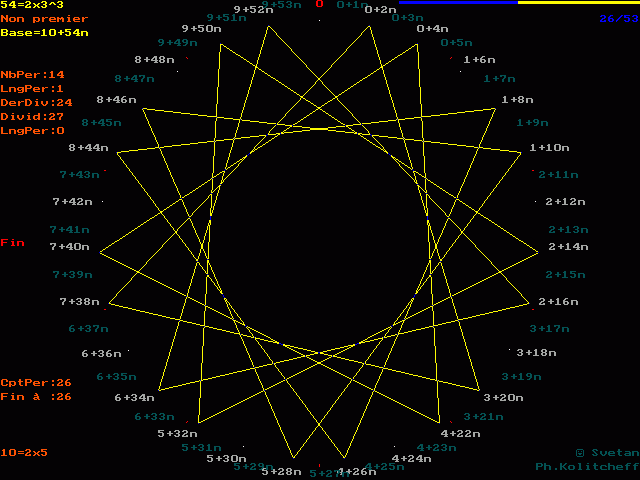Select the 26/53 counter
This screenshot has height=480, width=640.
click(618, 19)
